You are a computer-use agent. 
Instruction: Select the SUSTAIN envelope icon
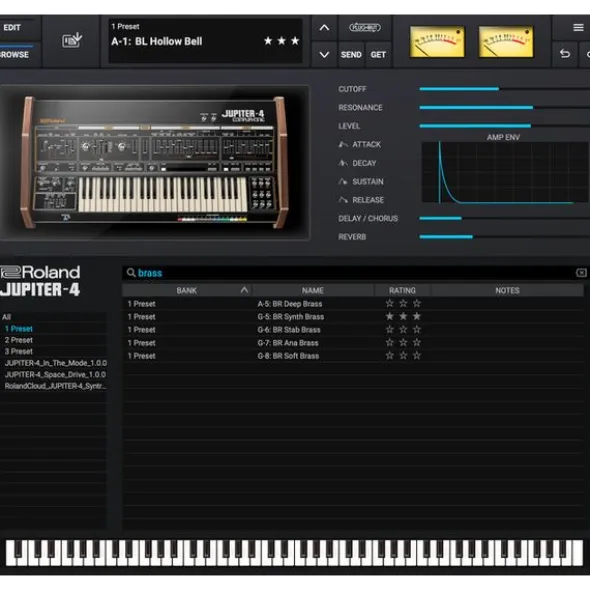coord(343,182)
